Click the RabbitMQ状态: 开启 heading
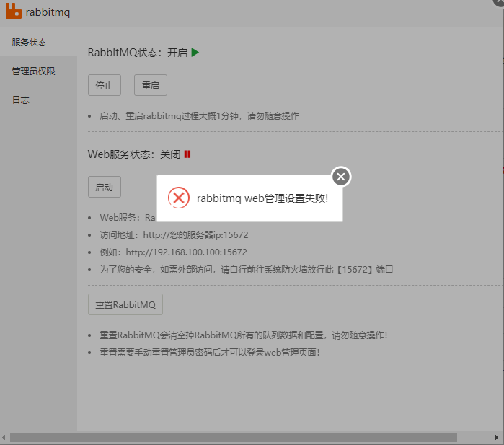The width and height of the screenshot is (504, 445). 137,53
